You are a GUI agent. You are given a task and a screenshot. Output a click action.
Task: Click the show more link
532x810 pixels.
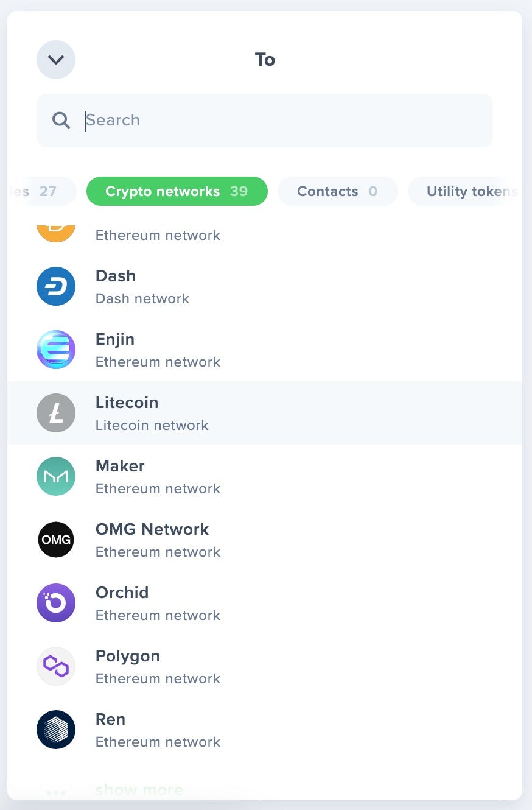[139, 789]
